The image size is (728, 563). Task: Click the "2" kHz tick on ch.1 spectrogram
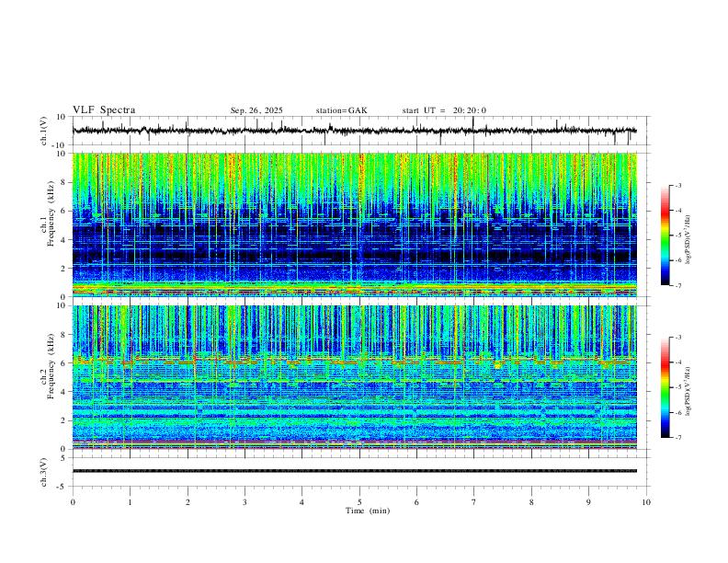pyautogui.click(x=63, y=268)
